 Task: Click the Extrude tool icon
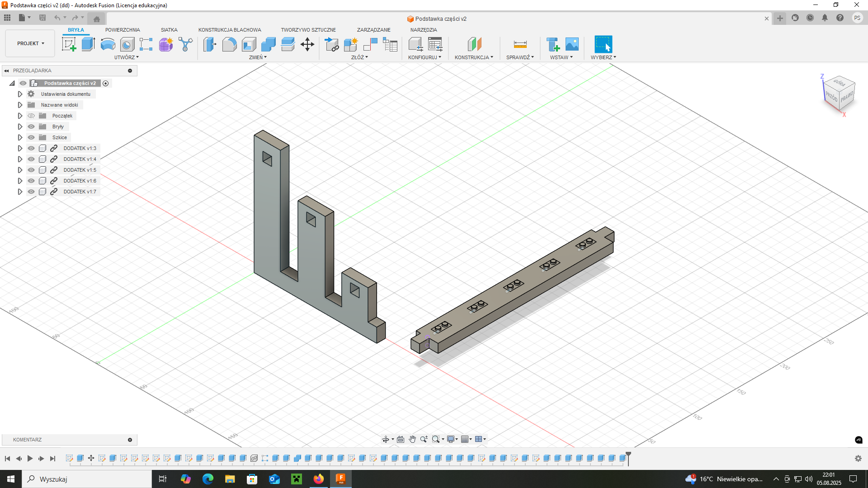click(x=88, y=44)
